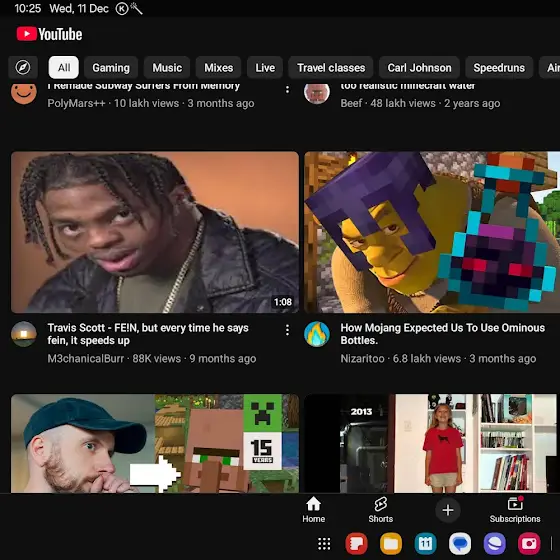Select the Gaming filter chip
Screen dimensions: 560x560
pos(111,68)
